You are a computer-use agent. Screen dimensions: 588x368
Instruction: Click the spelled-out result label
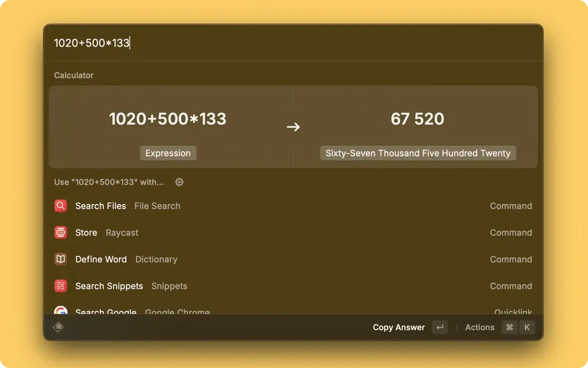[417, 153]
